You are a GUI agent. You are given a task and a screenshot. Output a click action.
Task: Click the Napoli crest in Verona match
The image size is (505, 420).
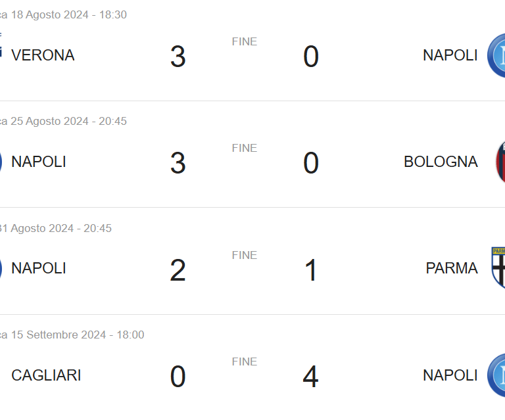pyautogui.click(x=496, y=55)
